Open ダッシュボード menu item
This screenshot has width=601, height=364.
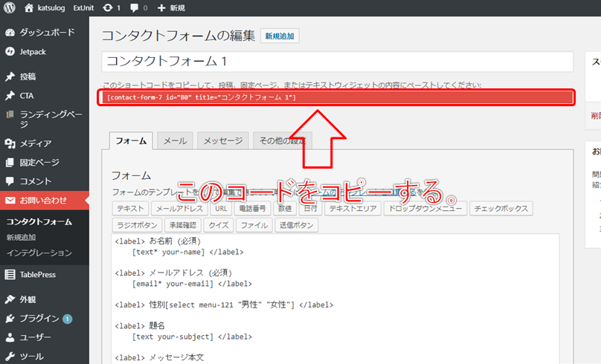click(x=47, y=33)
